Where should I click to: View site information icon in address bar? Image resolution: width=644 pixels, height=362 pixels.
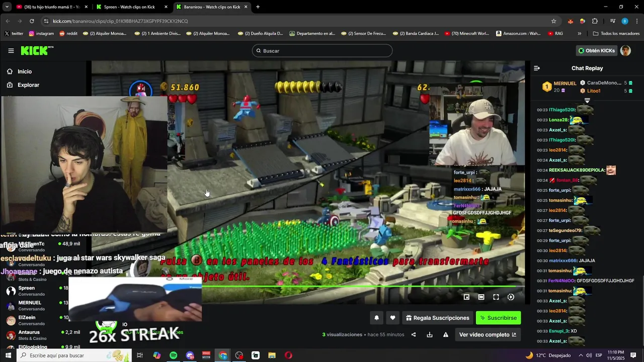(46, 21)
